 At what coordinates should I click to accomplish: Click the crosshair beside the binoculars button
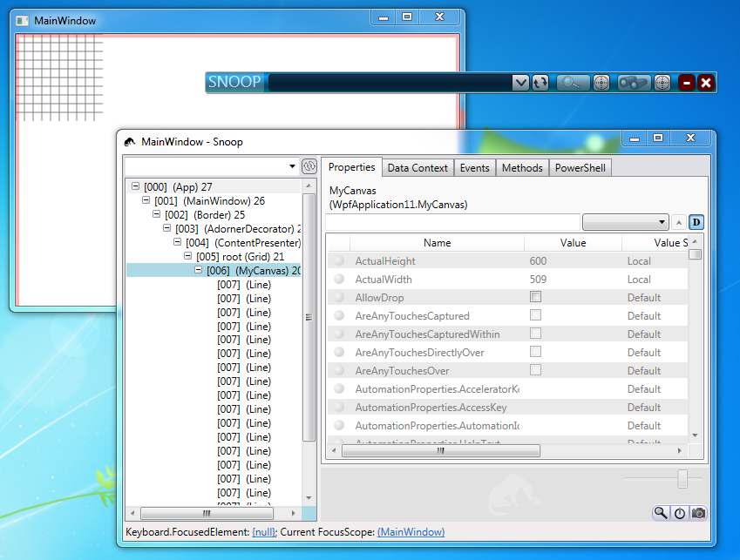click(x=662, y=83)
